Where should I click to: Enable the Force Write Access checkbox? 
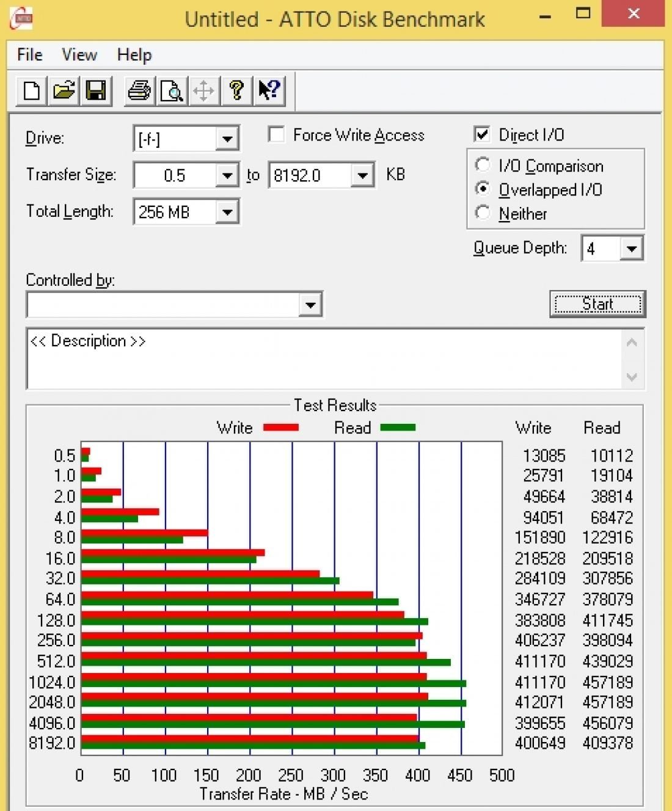(276, 134)
